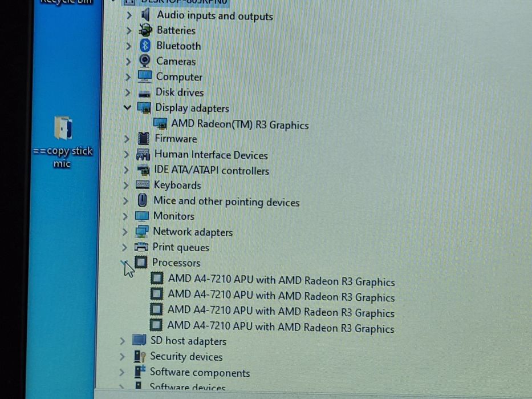This screenshot has width=532, height=399.
Task: Expand Mice and other pointing devices node
Action: coord(125,201)
